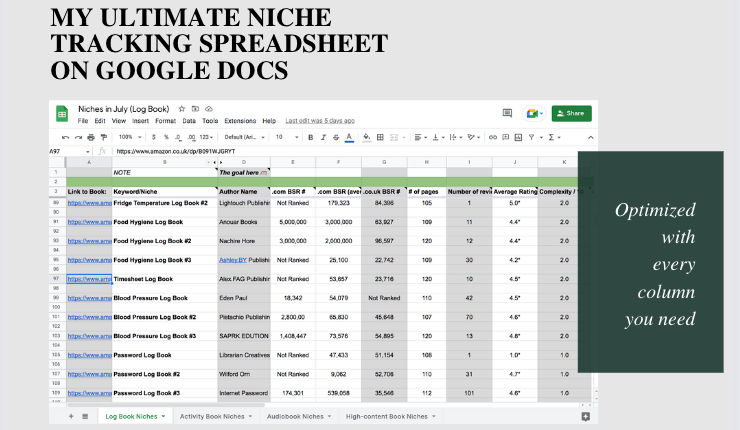Open the Extensions menu
The height and width of the screenshot is (430, 740).
(240, 121)
